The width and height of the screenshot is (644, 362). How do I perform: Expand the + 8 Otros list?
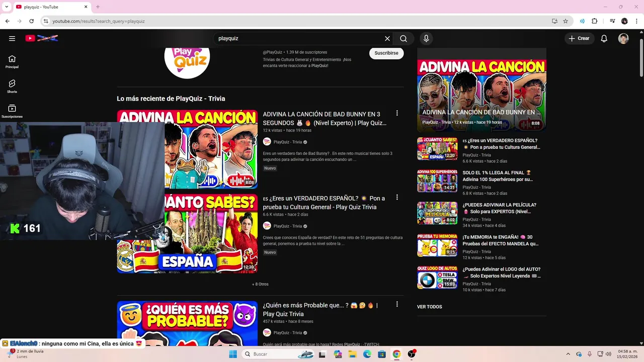point(260,284)
